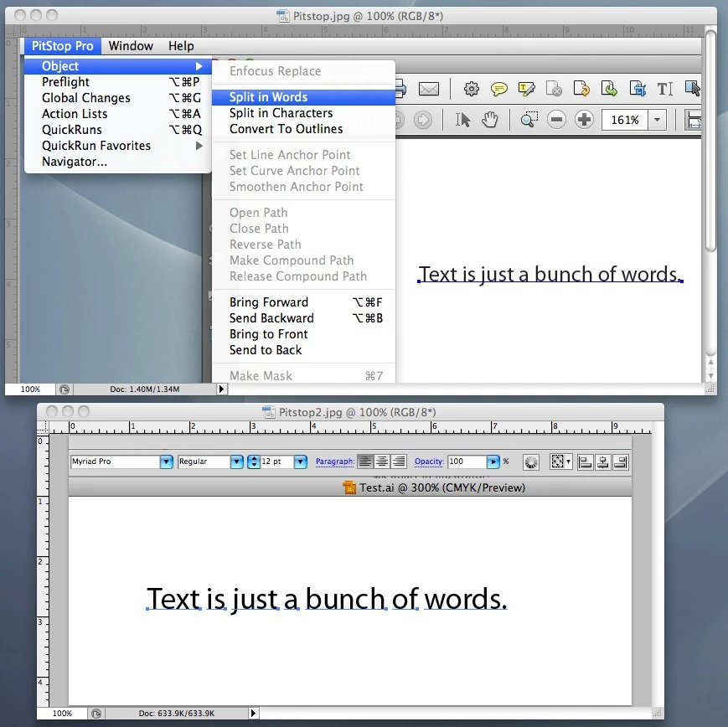Open the Myriad Pro font dropdown
This screenshot has width=728, height=727.
[x=167, y=462]
